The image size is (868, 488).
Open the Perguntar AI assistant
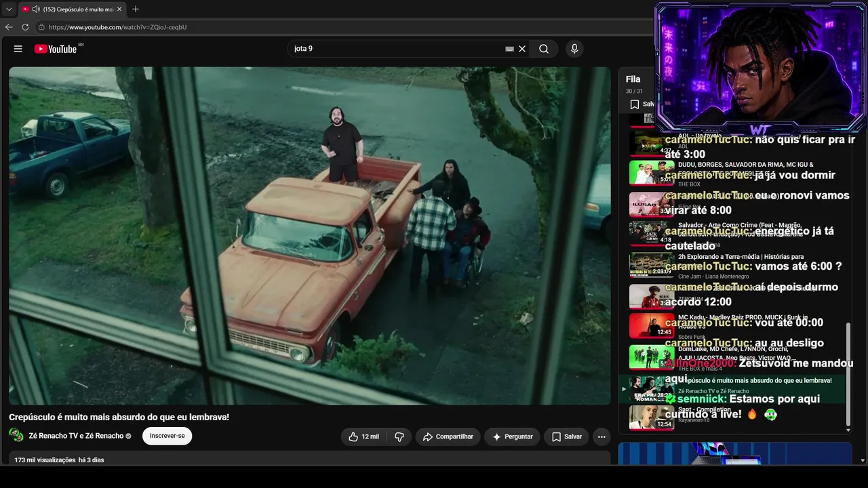coord(512,436)
